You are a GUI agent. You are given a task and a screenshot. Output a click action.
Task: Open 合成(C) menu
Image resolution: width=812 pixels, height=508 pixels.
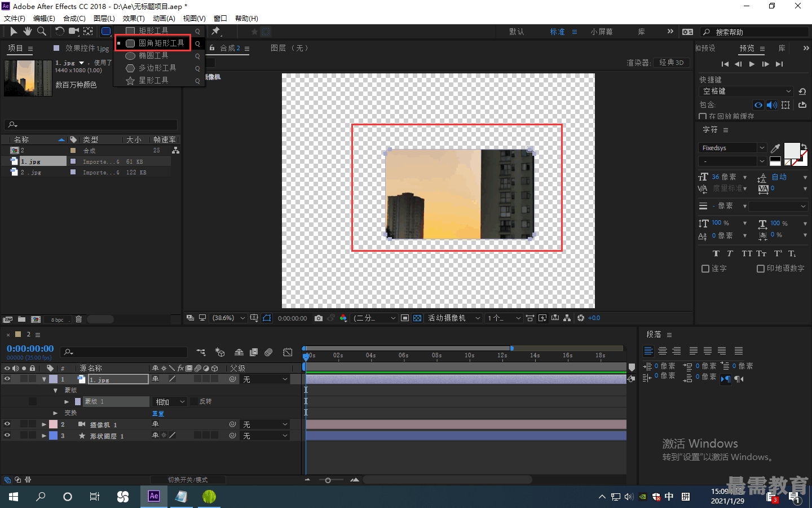(x=74, y=19)
